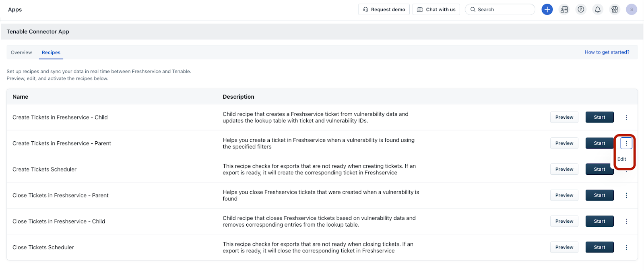
Task: Start Close Tickets in Freshservice - Child
Action: (x=599, y=221)
